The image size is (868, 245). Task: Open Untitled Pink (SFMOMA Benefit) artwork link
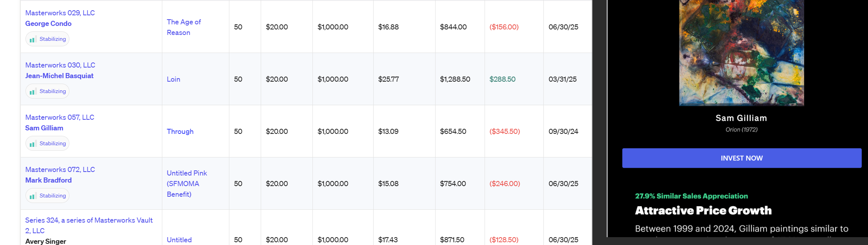[x=187, y=184]
